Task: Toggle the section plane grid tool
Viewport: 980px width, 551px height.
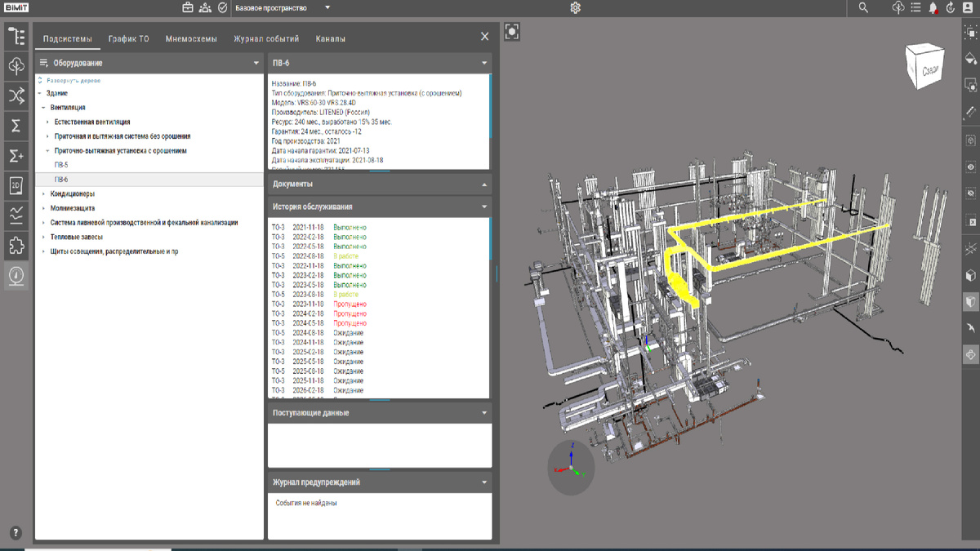Action: coord(970,248)
